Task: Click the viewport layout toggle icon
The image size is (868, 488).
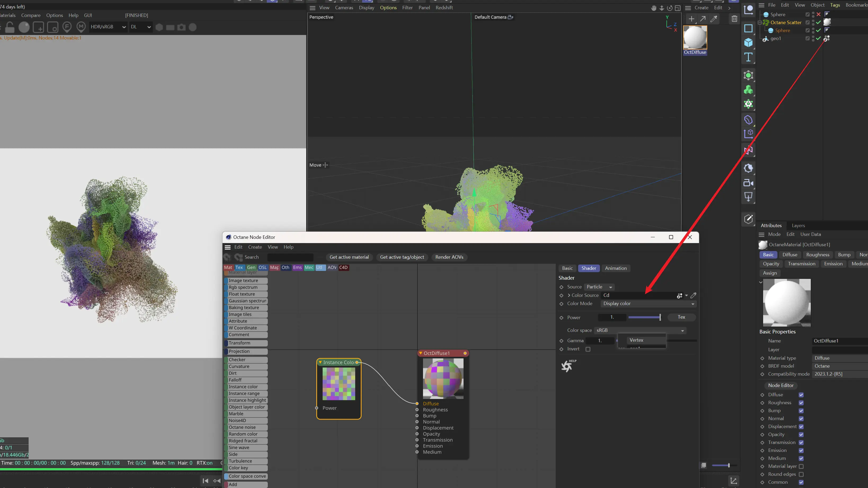Action: coord(678,8)
